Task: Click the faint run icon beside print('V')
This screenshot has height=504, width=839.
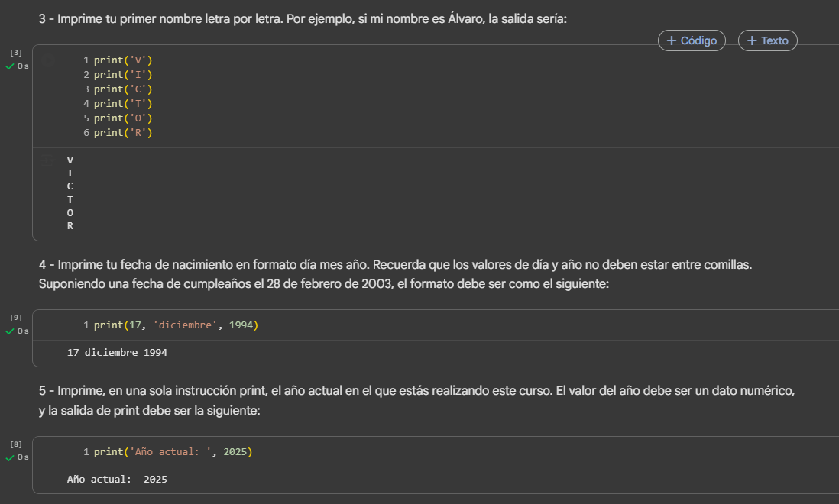Action: pos(49,60)
